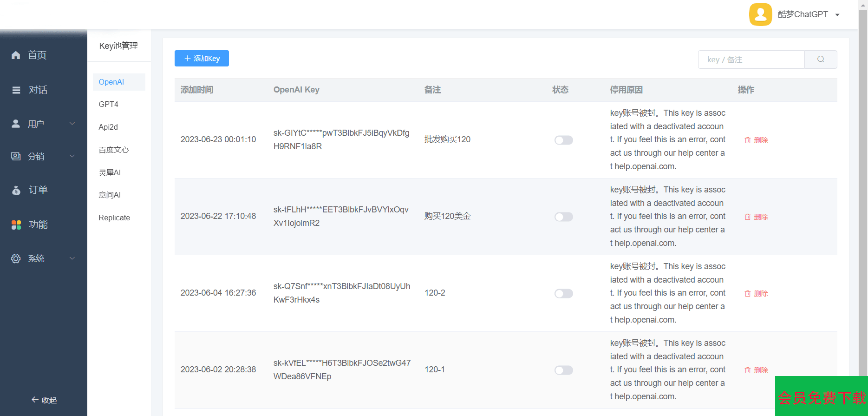Toggle status switch for 120-1 key
This screenshot has height=416, width=868.
tap(563, 370)
